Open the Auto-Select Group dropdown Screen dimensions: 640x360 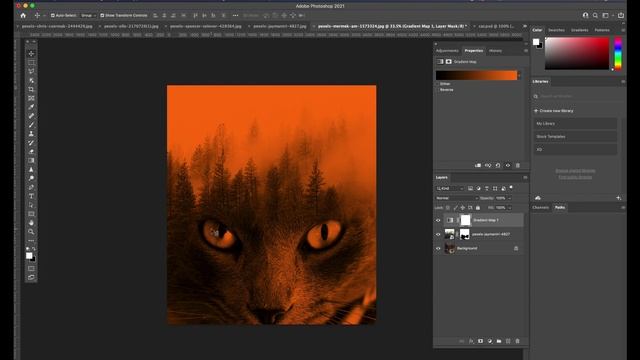click(x=88, y=16)
